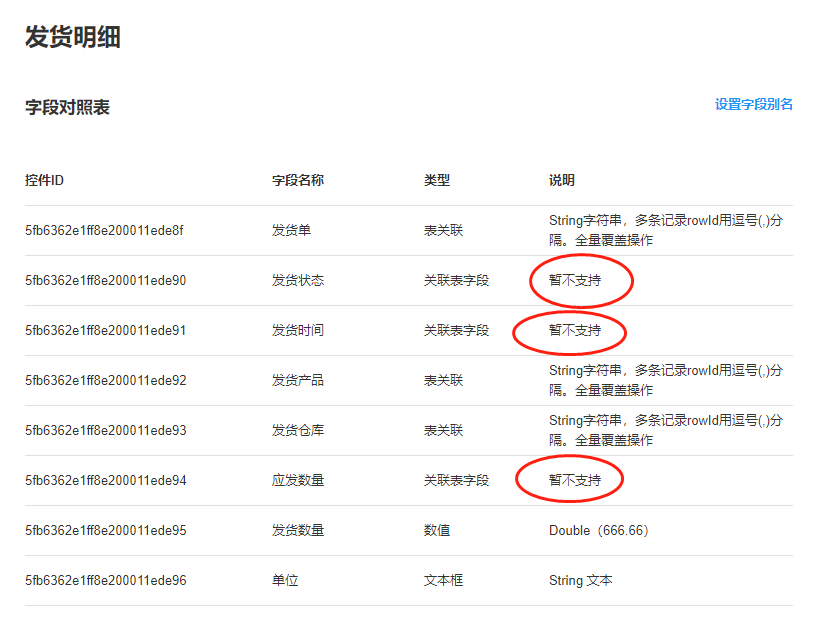Click 表关联 type in 发货产品 row

tap(443, 380)
